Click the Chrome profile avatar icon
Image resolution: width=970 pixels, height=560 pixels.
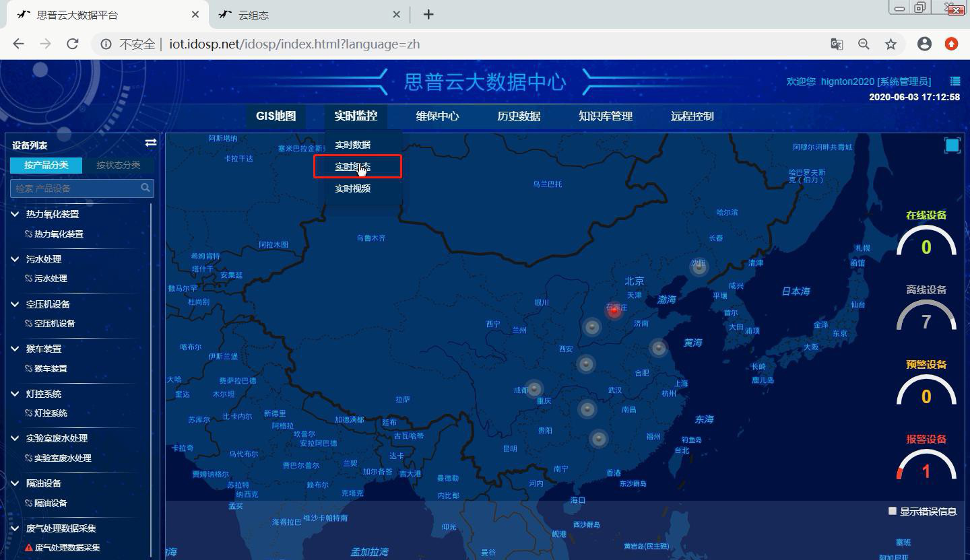point(924,44)
